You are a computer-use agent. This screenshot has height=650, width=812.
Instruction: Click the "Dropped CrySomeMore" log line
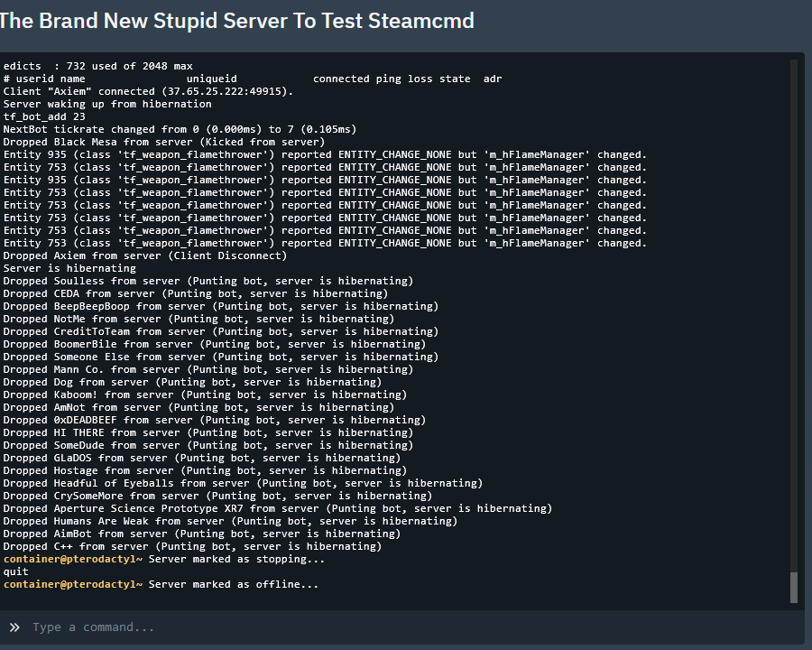click(x=217, y=496)
